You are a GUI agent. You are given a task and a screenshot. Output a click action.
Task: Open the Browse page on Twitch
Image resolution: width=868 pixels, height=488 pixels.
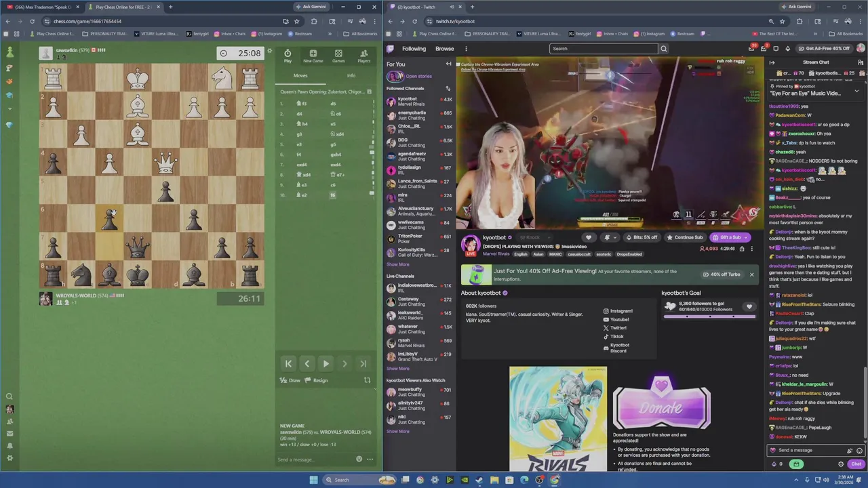pyautogui.click(x=445, y=49)
